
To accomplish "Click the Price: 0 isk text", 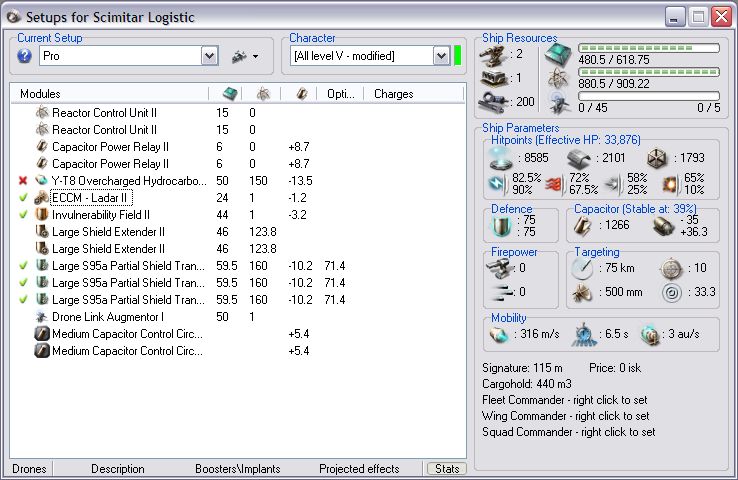I will tap(615, 368).
